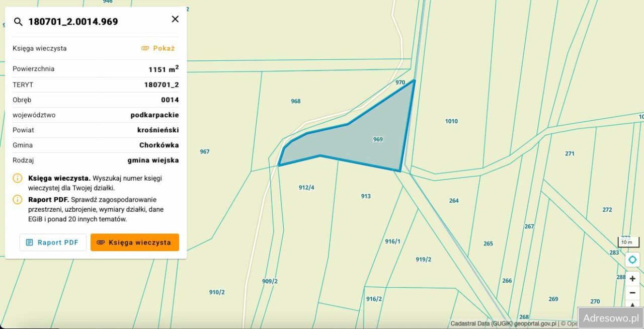This screenshot has height=329, width=644.
Task: Click the Adresowo.pl watermark logo
Action: (x=610, y=318)
